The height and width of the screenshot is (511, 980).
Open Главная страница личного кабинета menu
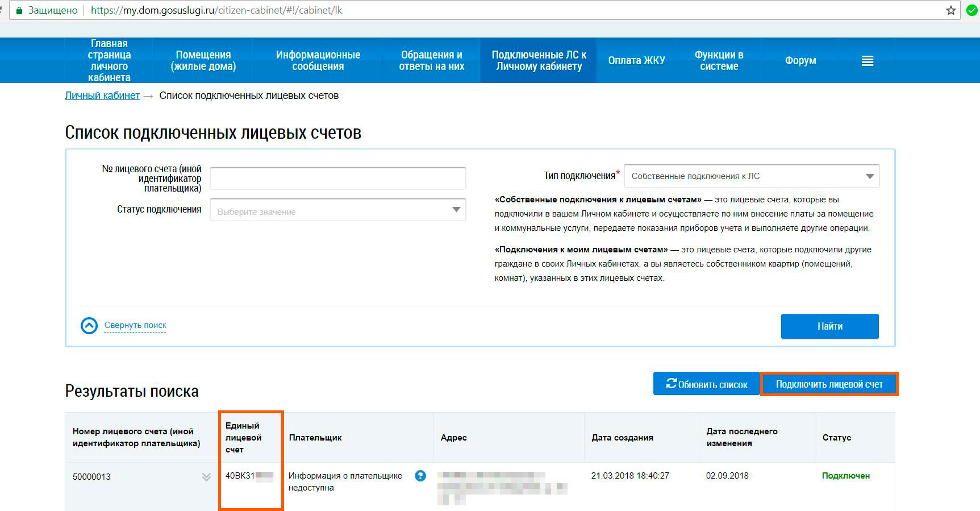tap(109, 61)
